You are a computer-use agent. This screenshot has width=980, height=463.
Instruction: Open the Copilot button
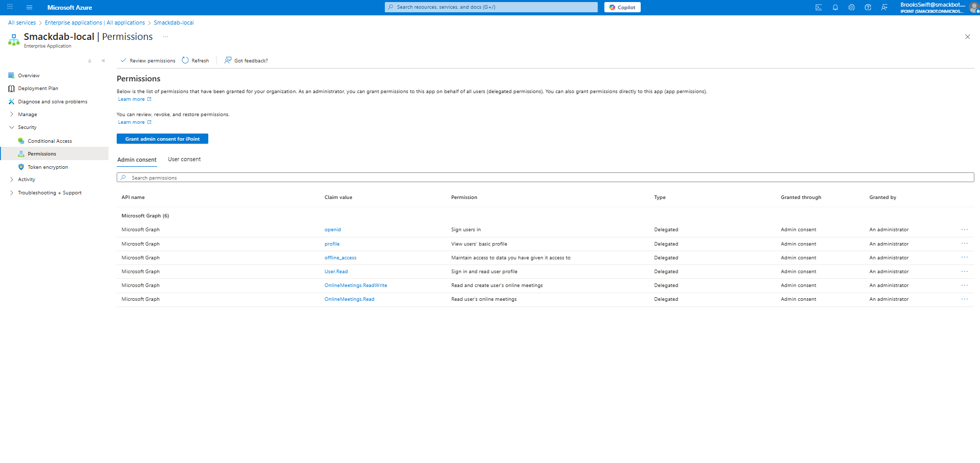click(x=622, y=7)
